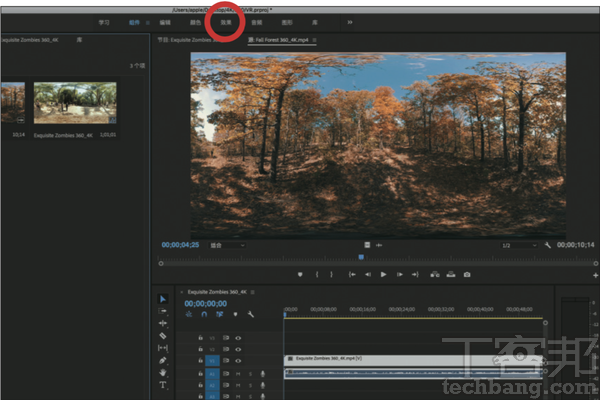Click Go to In point button
600x400 pixels.
pos(352,274)
